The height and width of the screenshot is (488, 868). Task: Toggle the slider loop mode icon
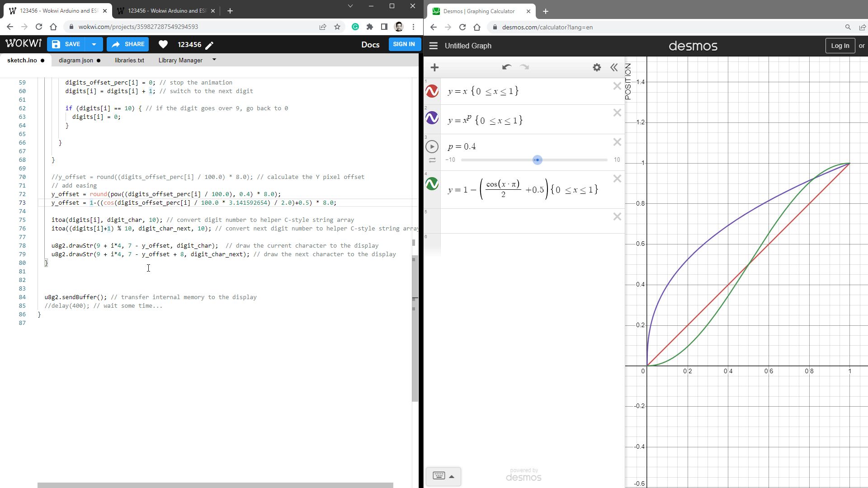(x=432, y=160)
